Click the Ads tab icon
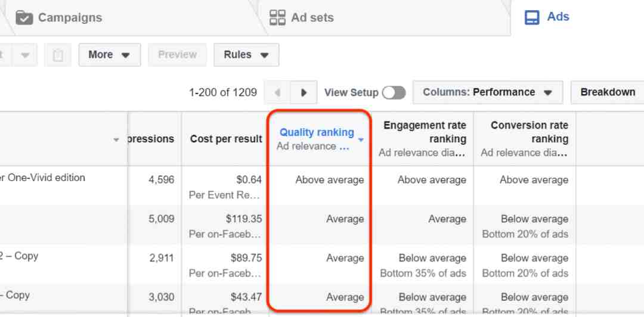 click(532, 18)
